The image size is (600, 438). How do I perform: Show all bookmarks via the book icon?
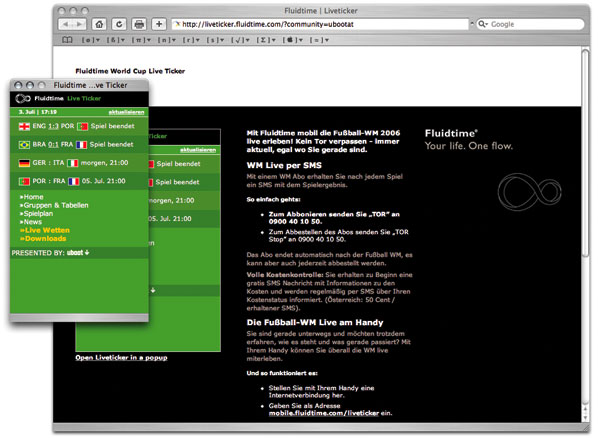(x=67, y=40)
